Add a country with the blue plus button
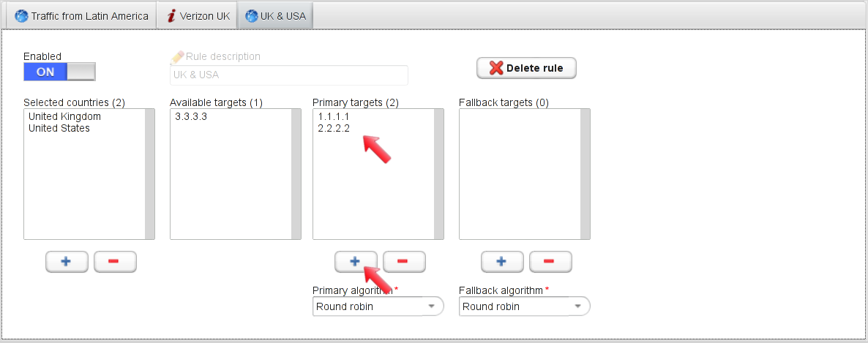This screenshot has width=868, height=343. point(67,262)
